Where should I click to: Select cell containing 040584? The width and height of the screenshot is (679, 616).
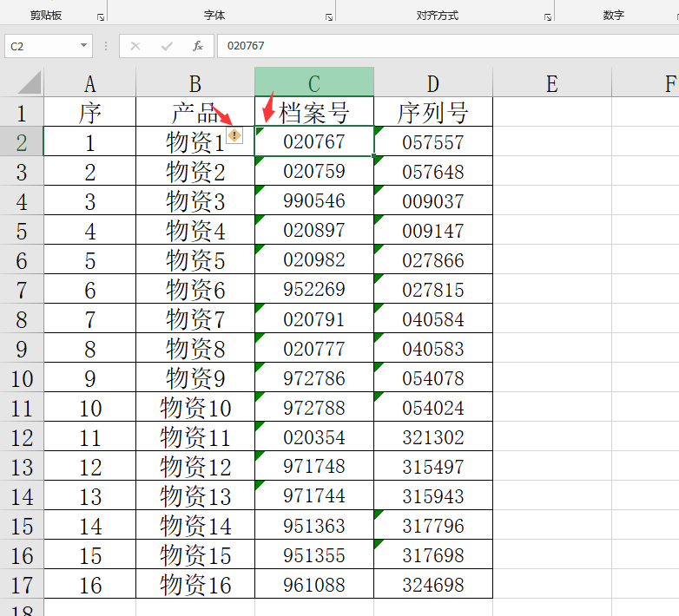[433, 318]
